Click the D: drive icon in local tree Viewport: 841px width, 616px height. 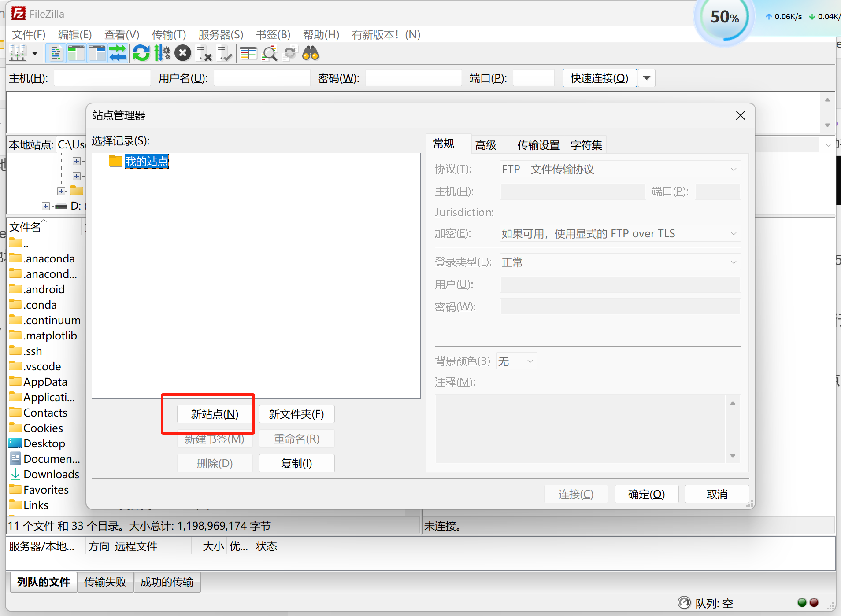pyautogui.click(x=61, y=206)
